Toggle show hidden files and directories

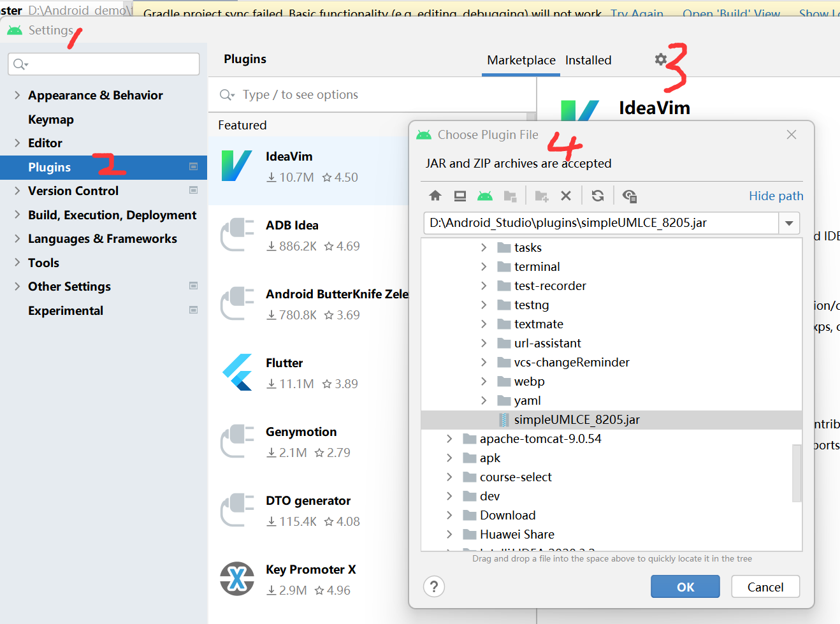pos(630,196)
